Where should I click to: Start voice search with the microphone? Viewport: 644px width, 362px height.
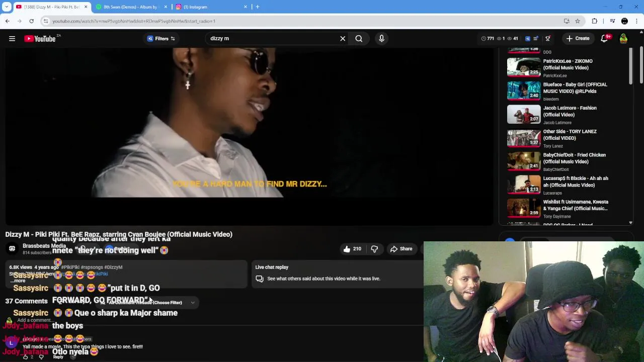381,39
